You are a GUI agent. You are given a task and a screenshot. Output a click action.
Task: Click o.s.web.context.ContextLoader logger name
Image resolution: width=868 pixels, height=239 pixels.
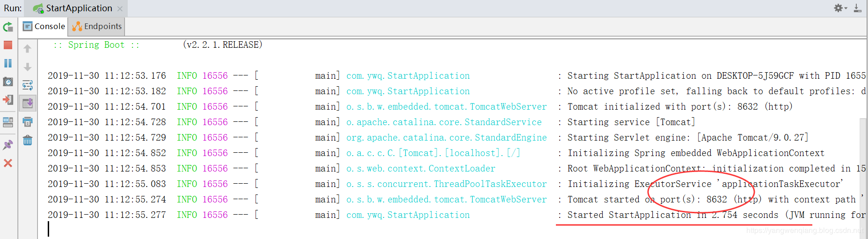(421, 168)
